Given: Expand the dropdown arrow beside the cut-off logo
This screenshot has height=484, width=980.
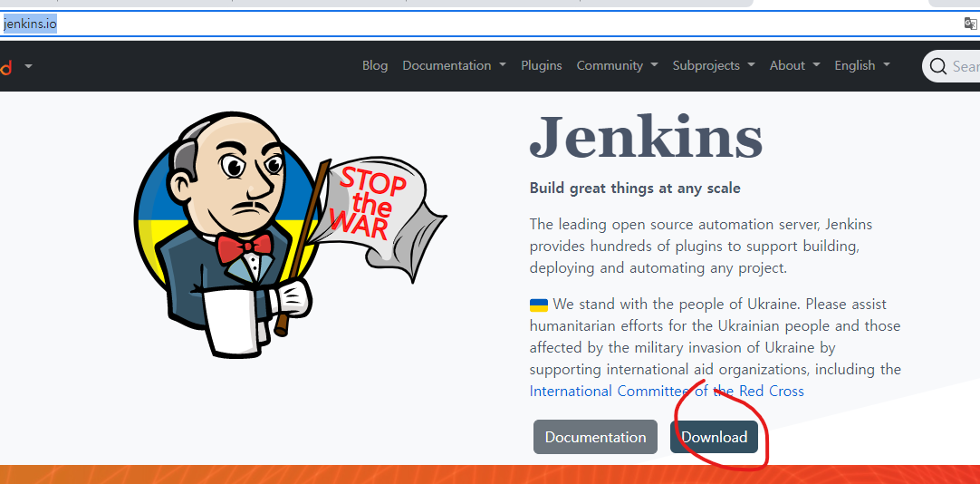Looking at the screenshot, I should coord(29,65).
